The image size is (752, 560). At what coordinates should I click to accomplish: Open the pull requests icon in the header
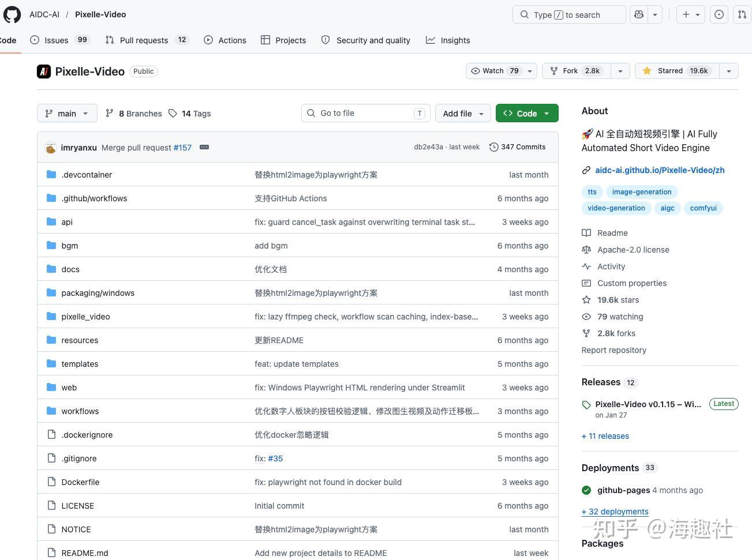tap(742, 14)
